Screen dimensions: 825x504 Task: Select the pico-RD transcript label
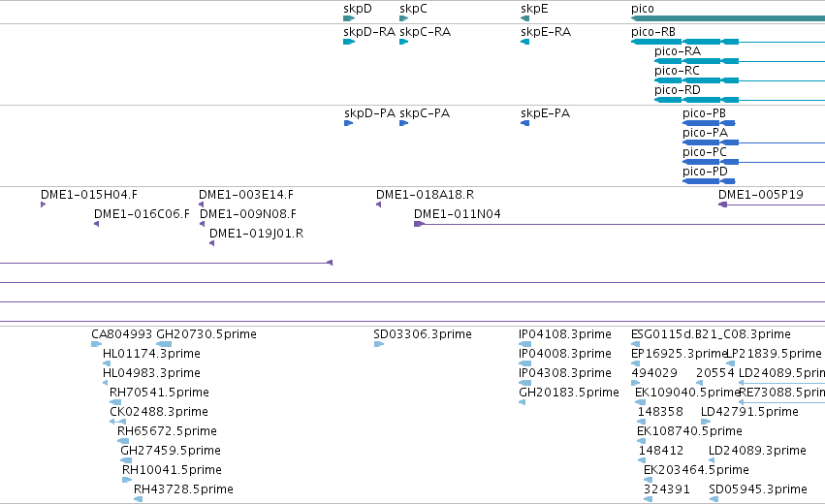click(x=677, y=90)
